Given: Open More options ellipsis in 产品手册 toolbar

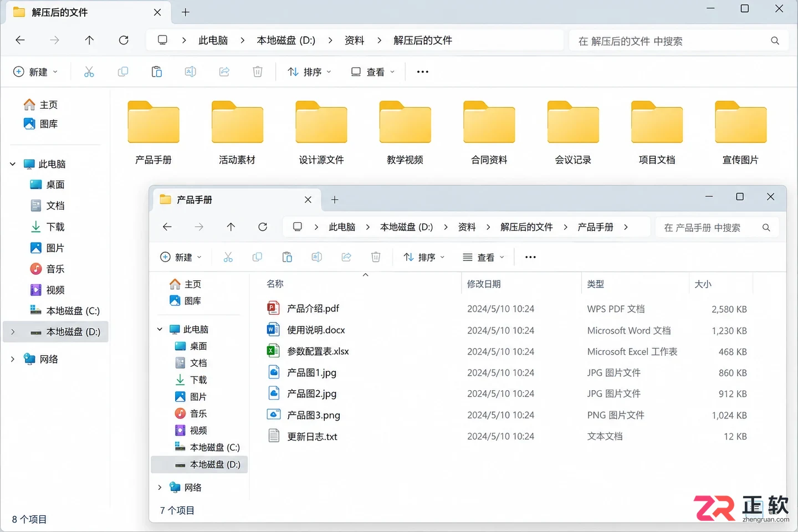Looking at the screenshot, I should click(530, 257).
